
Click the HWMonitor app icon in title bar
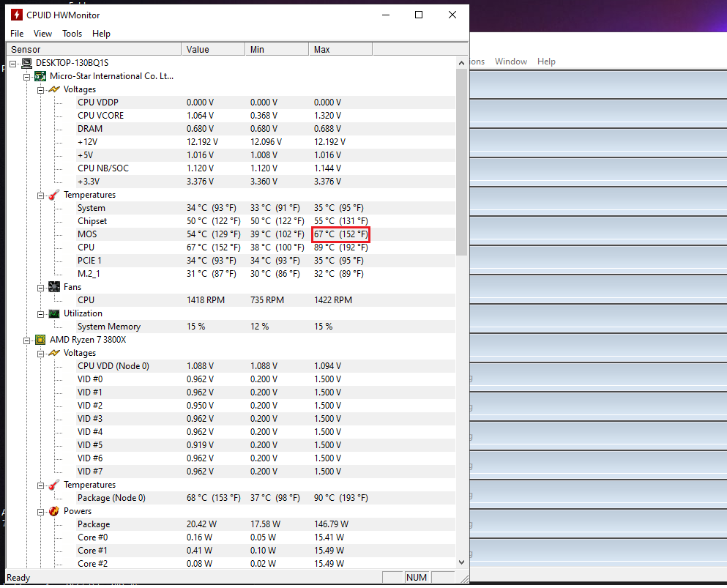[17, 15]
